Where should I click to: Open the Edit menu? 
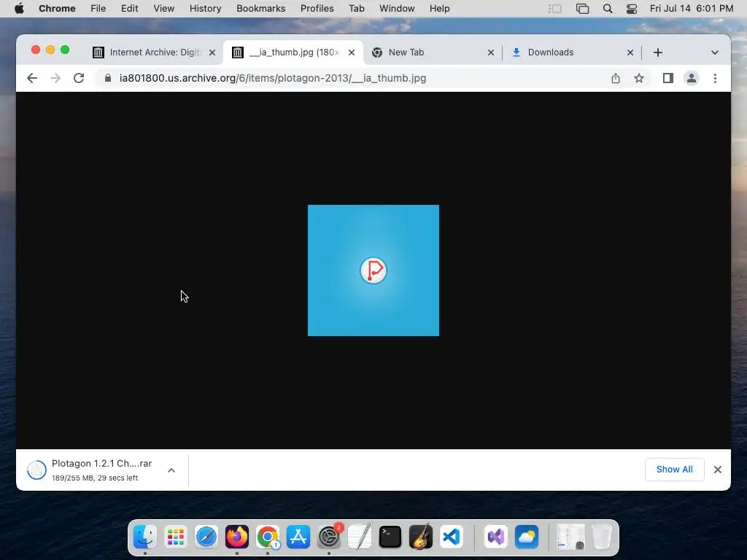129,9
